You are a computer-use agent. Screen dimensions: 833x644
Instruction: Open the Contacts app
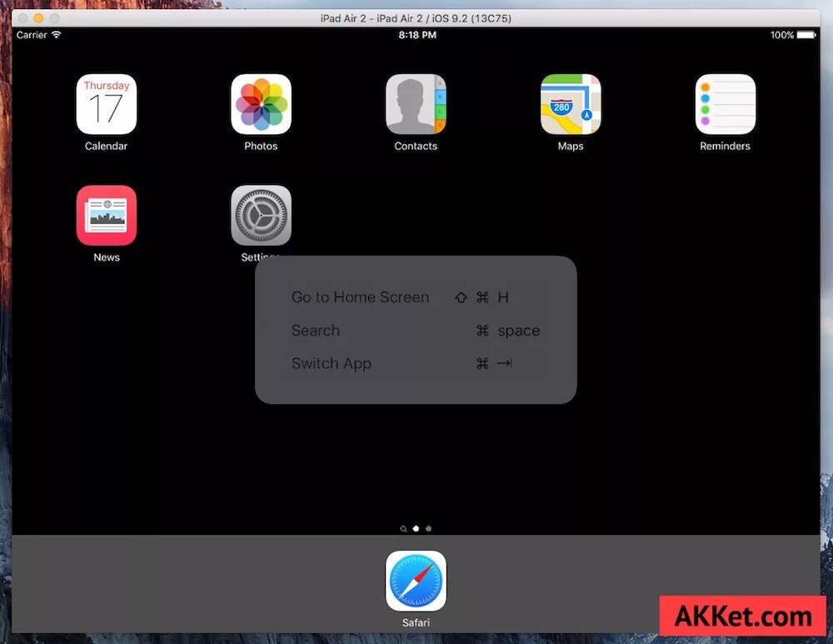tap(416, 104)
